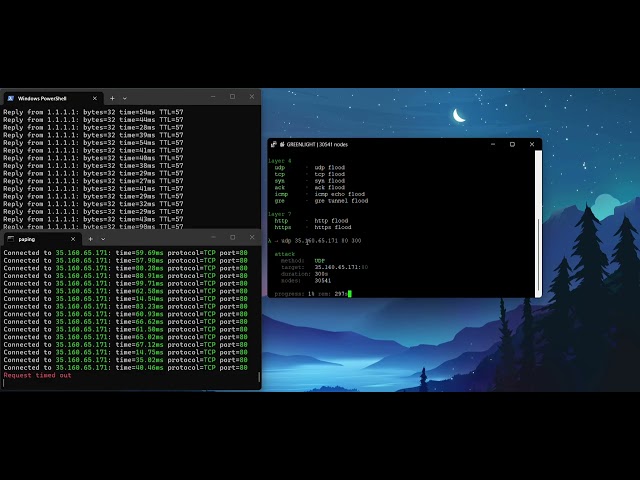Open a new tab in PowerShell window
This screenshot has width=640, height=480.
pos(112,98)
